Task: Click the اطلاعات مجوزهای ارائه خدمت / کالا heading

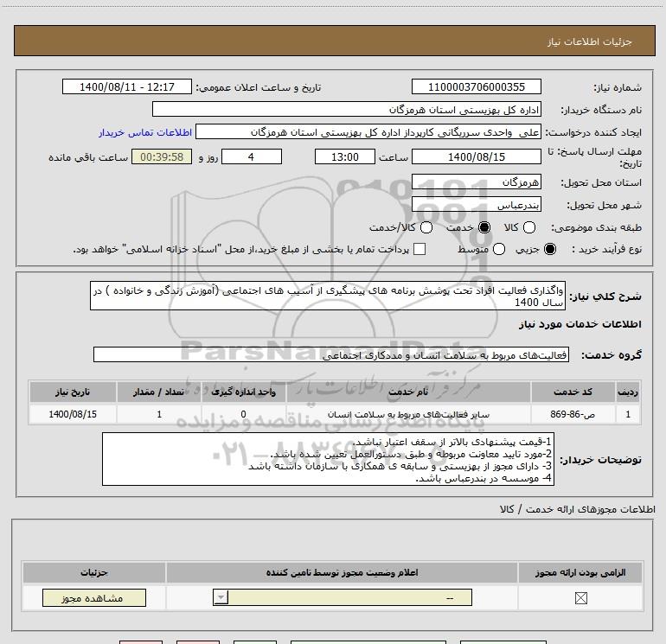Action: 578,509
